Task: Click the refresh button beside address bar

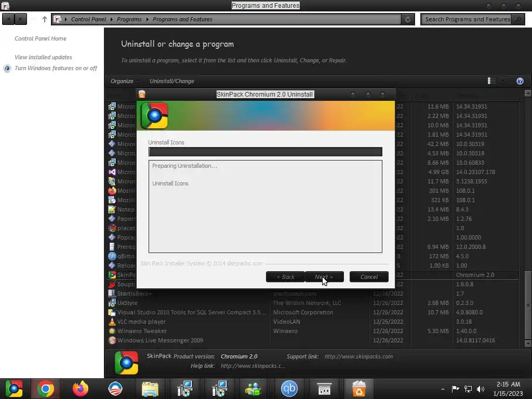Action: point(408,19)
